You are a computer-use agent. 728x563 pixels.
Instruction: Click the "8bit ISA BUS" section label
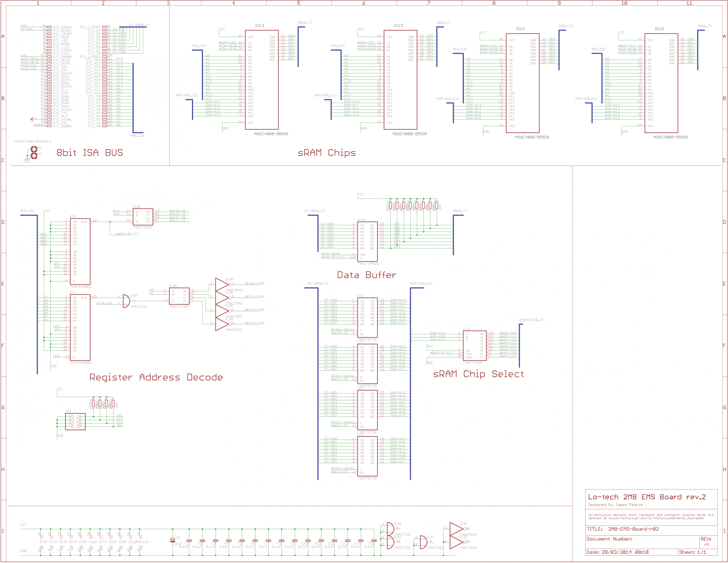[90, 153]
